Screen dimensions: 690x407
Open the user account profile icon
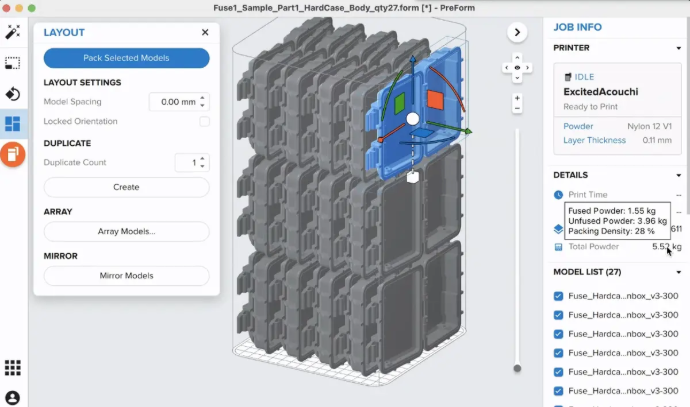[13, 397]
